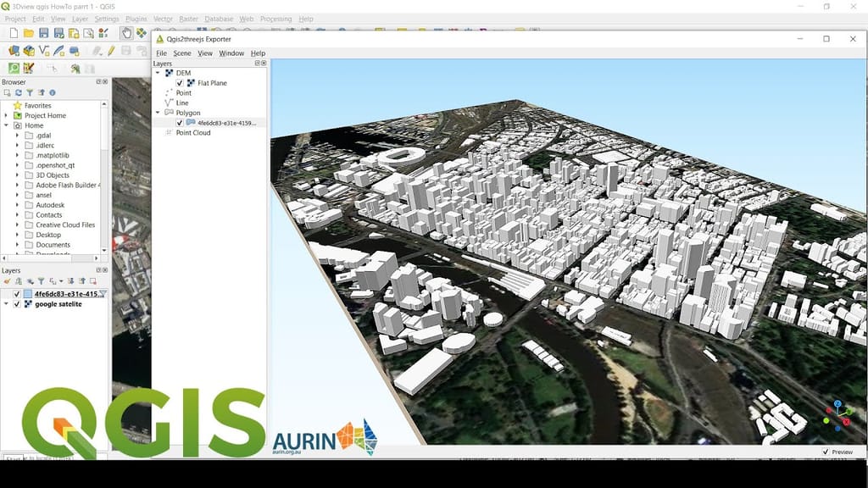The height and width of the screenshot is (488, 868).
Task: Collapse the DEM group in exporter layers
Action: (x=158, y=72)
